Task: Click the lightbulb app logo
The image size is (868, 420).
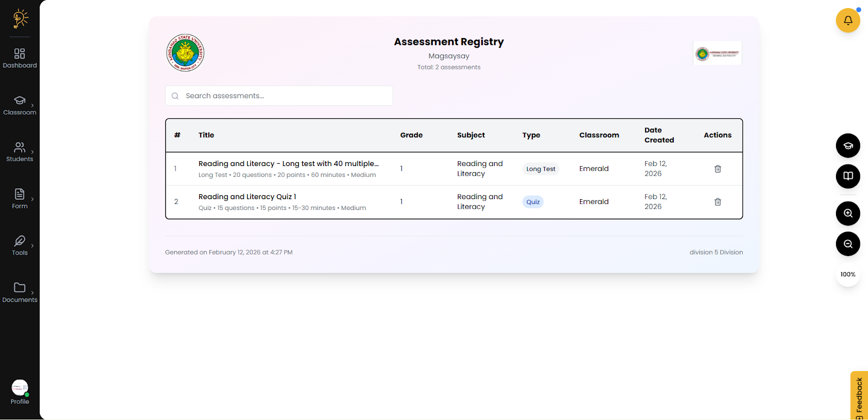Action: pos(20,18)
